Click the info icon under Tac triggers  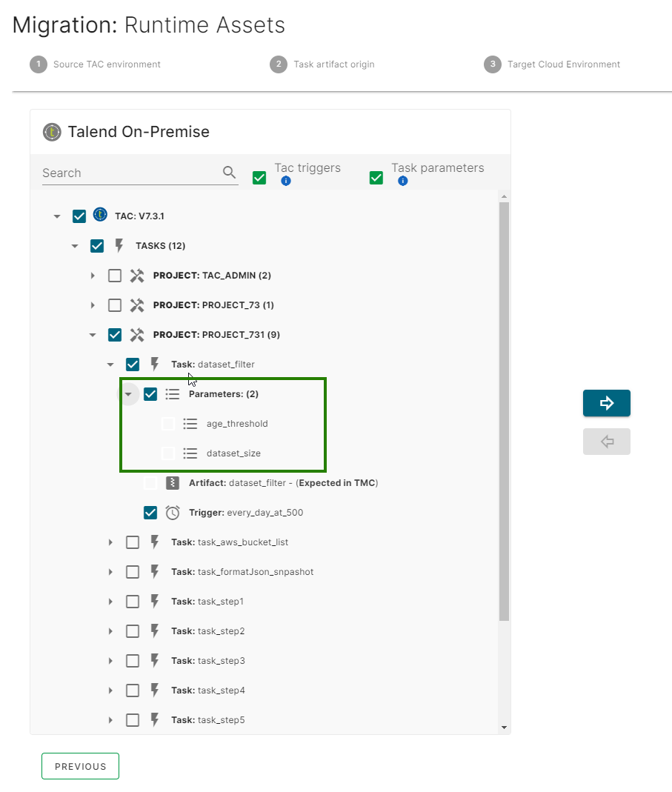[x=286, y=180]
